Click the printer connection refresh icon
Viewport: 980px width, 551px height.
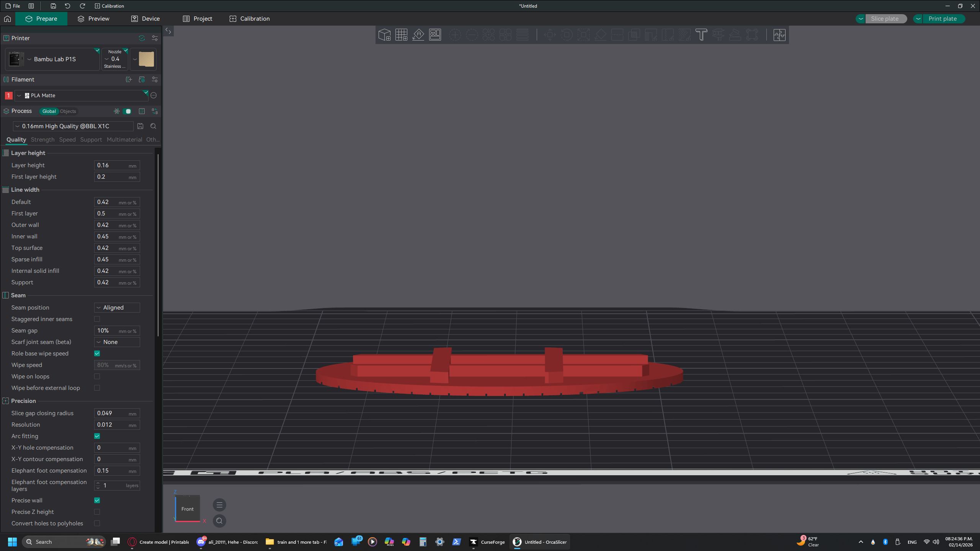pyautogui.click(x=142, y=38)
